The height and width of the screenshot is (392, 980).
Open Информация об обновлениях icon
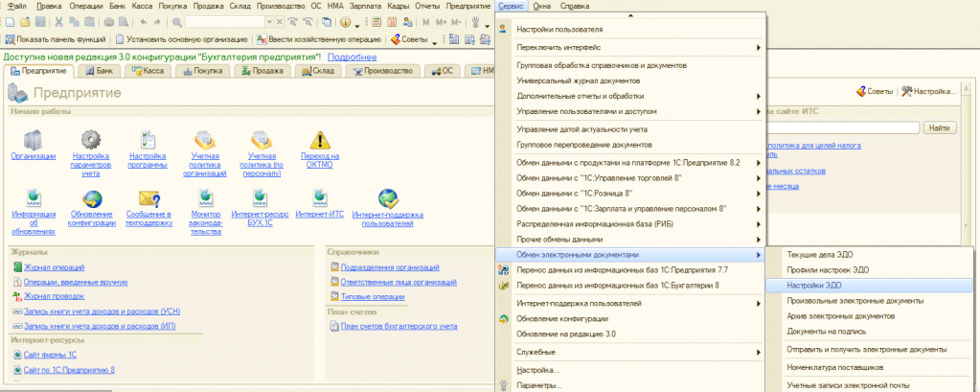34,198
